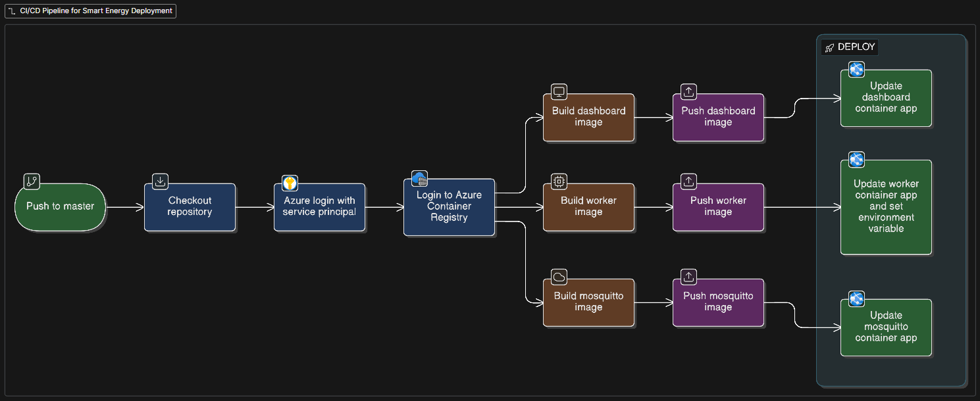Click the monitor icon on Build dashboard image
The height and width of the screenshot is (401, 980).
tap(559, 92)
